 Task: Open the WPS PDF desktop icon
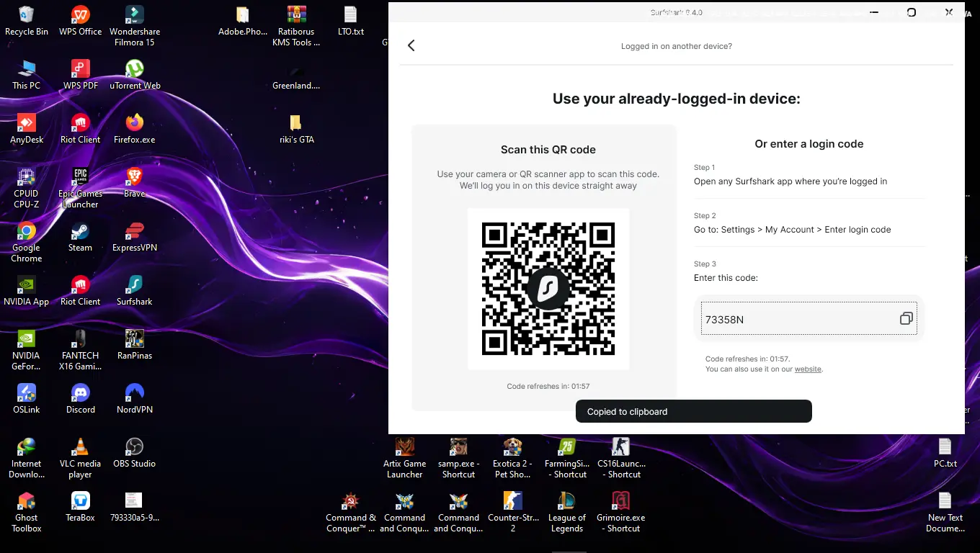click(x=80, y=75)
